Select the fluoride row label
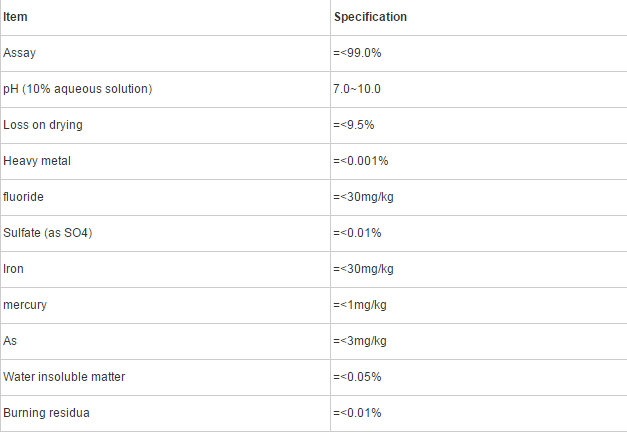Screen dimensions: 627x432 point(23,197)
